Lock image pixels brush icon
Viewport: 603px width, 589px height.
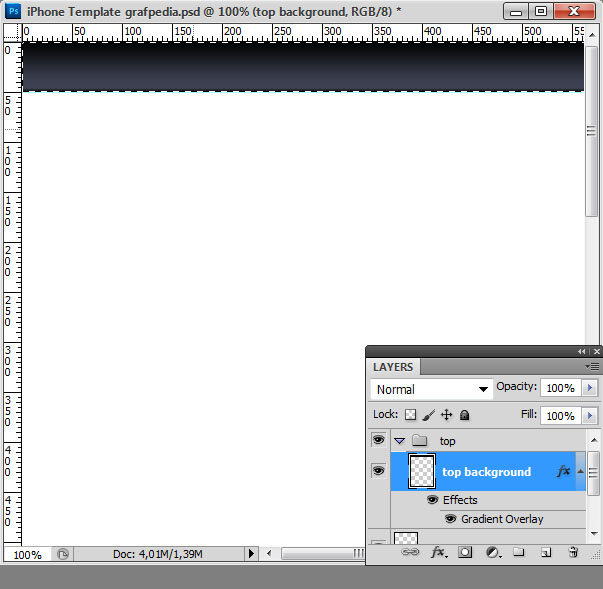[x=428, y=415]
